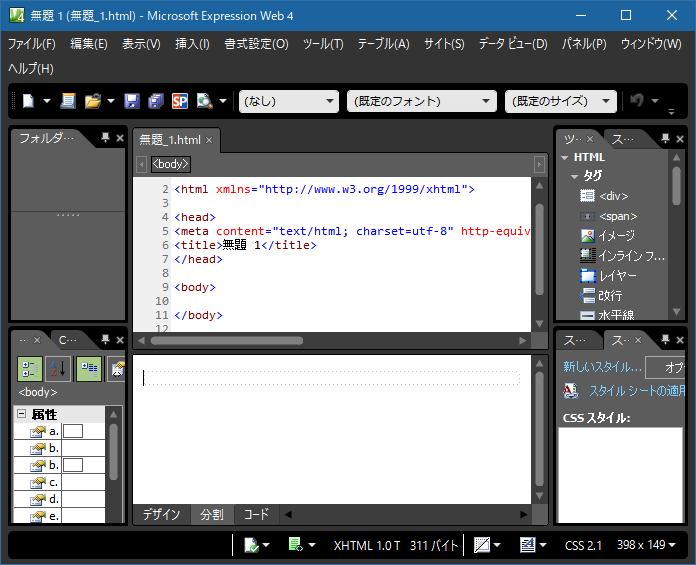696x565 pixels.
Task: Click XHTML 1.0 T doctype in status bar
Action: coord(367,545)
